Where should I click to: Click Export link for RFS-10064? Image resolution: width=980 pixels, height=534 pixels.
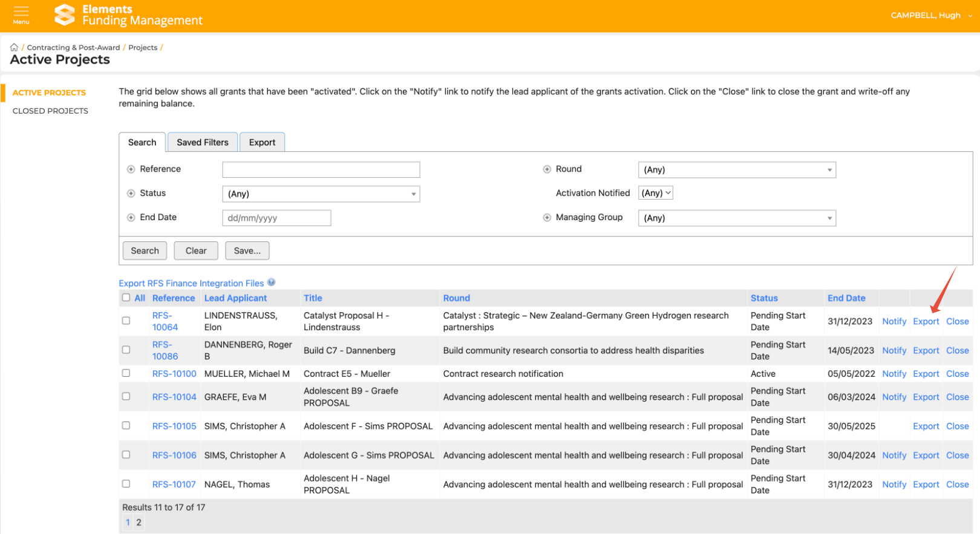926,322
